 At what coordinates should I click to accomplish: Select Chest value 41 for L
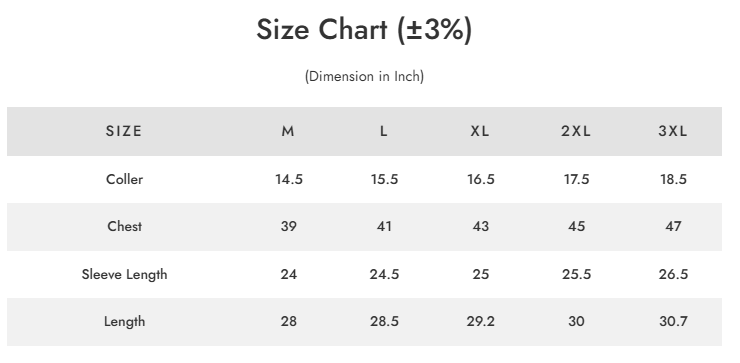coord(384,227)
